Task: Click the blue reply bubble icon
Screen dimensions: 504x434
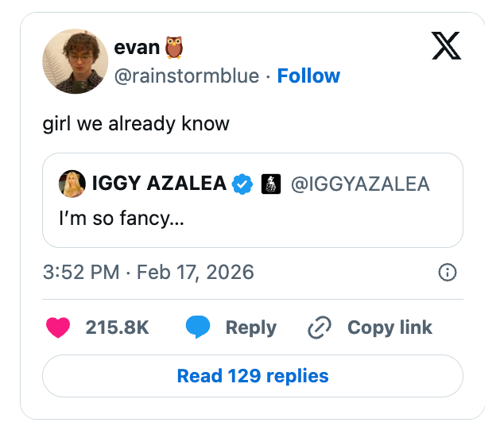Action: (198, 327)
